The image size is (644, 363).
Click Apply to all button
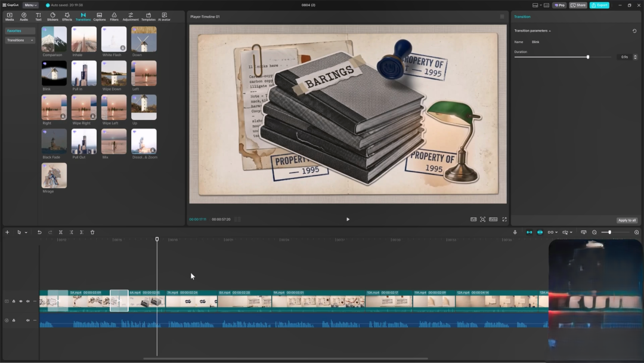pyautogui.click(x=627, y=220)
